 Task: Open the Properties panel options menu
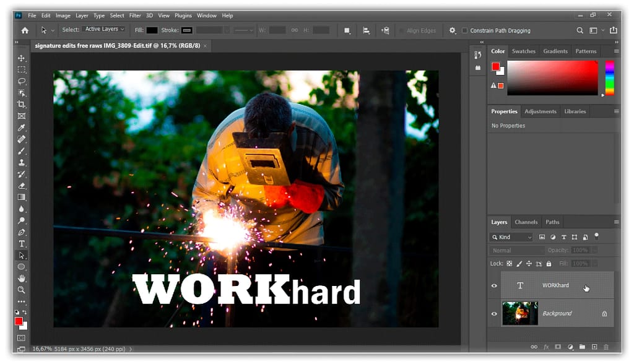click(616, 111)
